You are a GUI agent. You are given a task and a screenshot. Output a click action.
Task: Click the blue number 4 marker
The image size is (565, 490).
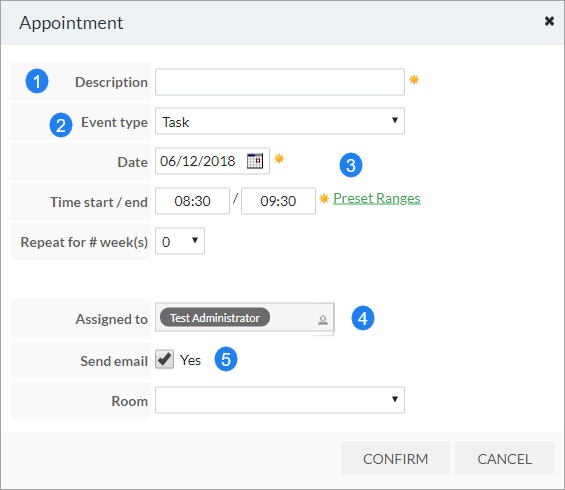coord(363,318)
